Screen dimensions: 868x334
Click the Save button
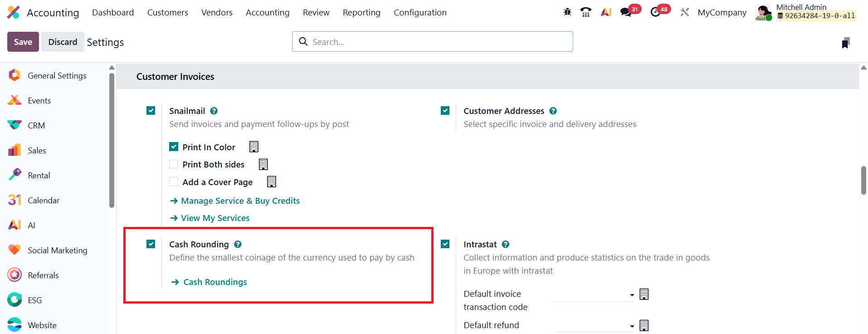pos(23,42)
